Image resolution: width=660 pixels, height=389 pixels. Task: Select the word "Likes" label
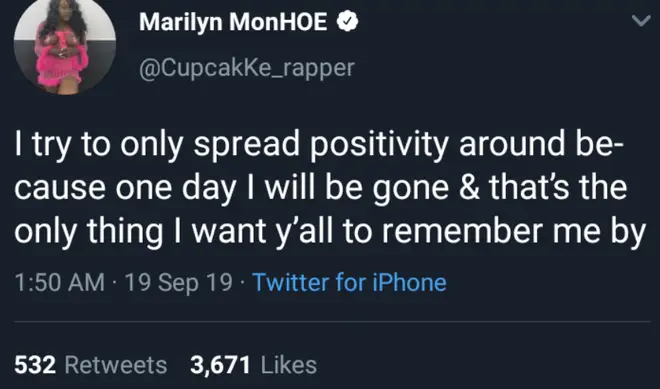pos(289,365)
